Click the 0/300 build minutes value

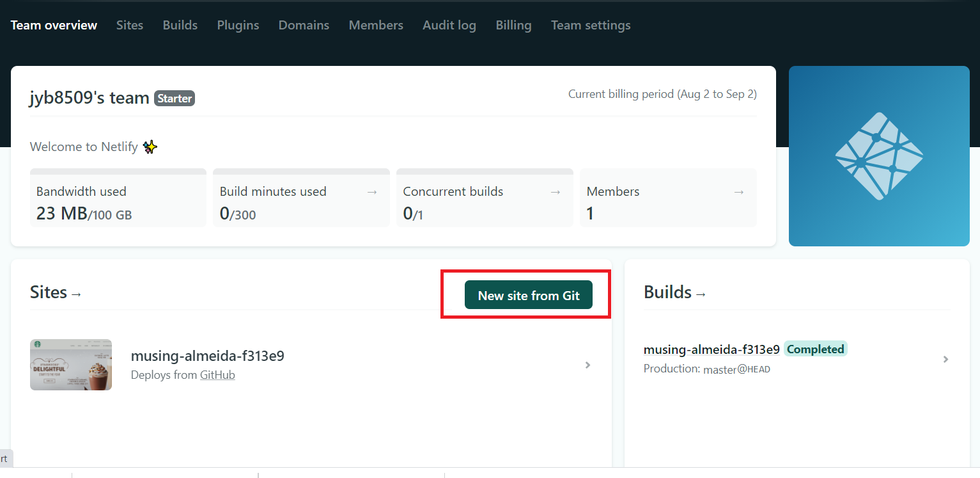[238, 214]
